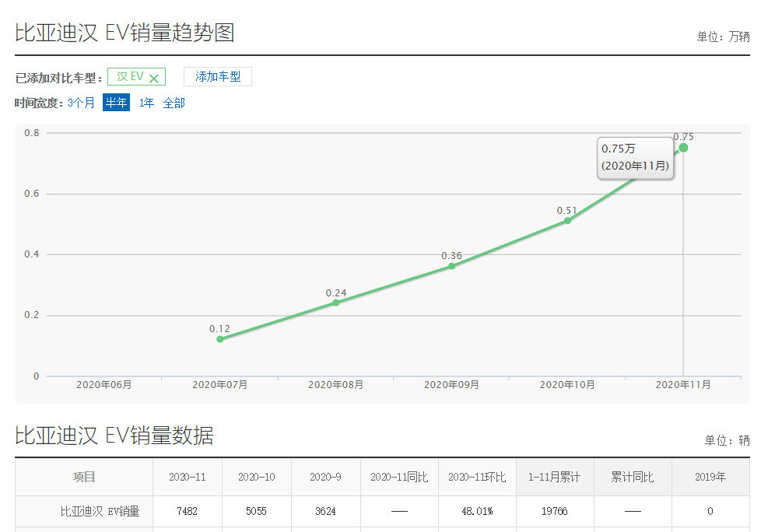Click the 0.24 data point for 2020年08月
Viewport: 775px width, 532px height.
pos(335,303)
